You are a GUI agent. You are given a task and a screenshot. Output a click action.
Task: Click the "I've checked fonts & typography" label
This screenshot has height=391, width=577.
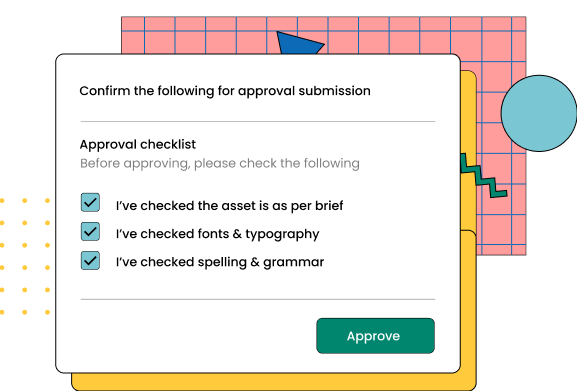click(x=217, y=234)
